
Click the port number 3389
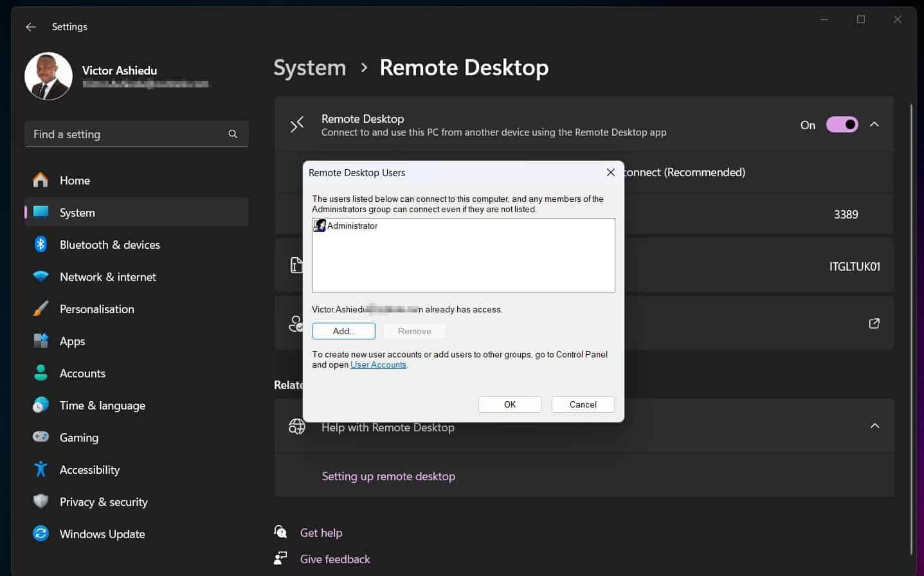coord(846,215)
